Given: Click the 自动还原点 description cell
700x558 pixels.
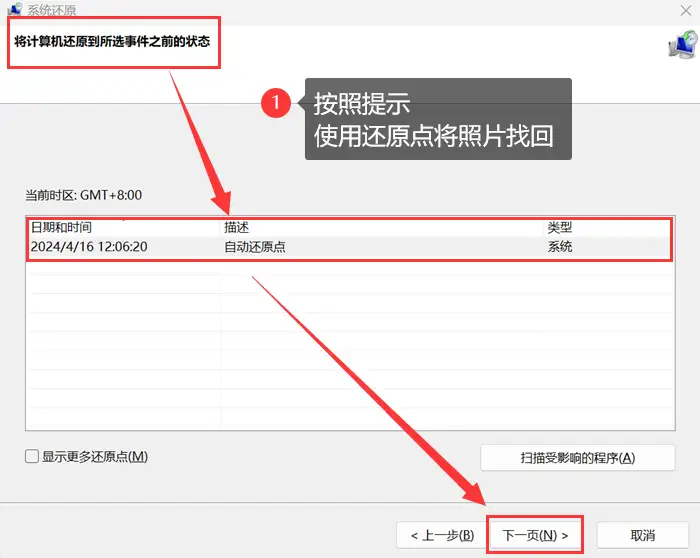Looking at the screenshot, I should coord(254,247).
